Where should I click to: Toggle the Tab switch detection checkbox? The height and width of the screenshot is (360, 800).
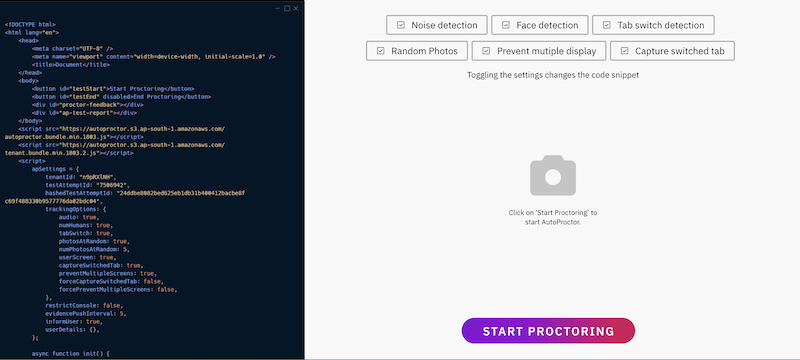(x=607, y=25)
